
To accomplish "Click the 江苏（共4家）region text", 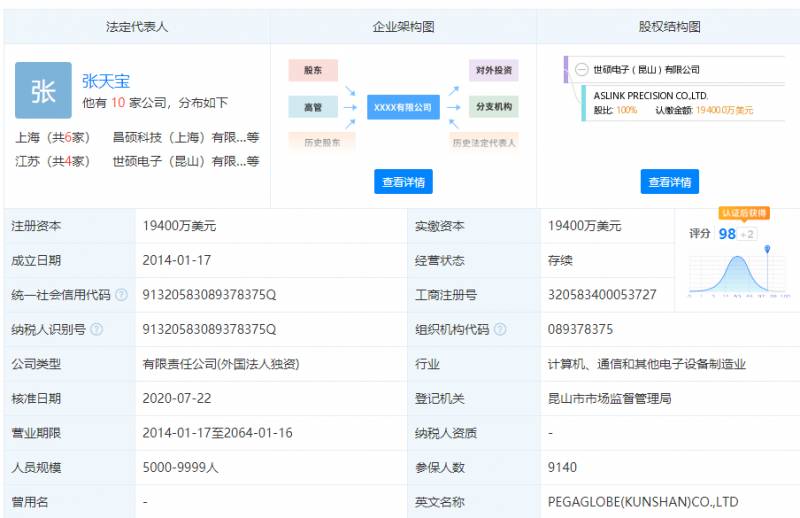I will [53, 161].
